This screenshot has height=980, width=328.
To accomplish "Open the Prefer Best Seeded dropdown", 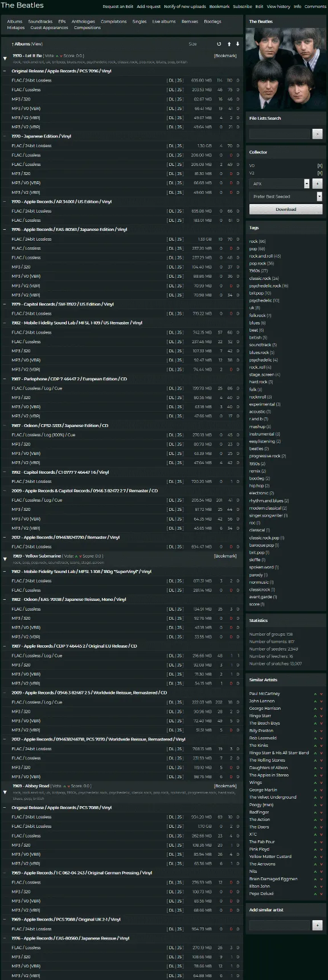I will pos(319,196).
